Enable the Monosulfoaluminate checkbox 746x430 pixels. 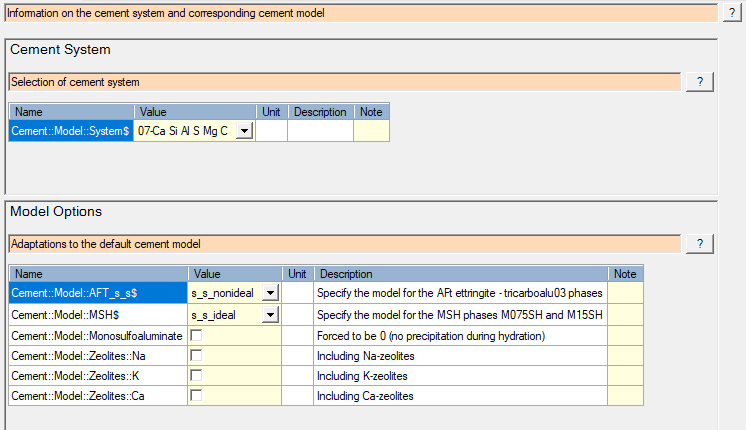pos(197,336)
